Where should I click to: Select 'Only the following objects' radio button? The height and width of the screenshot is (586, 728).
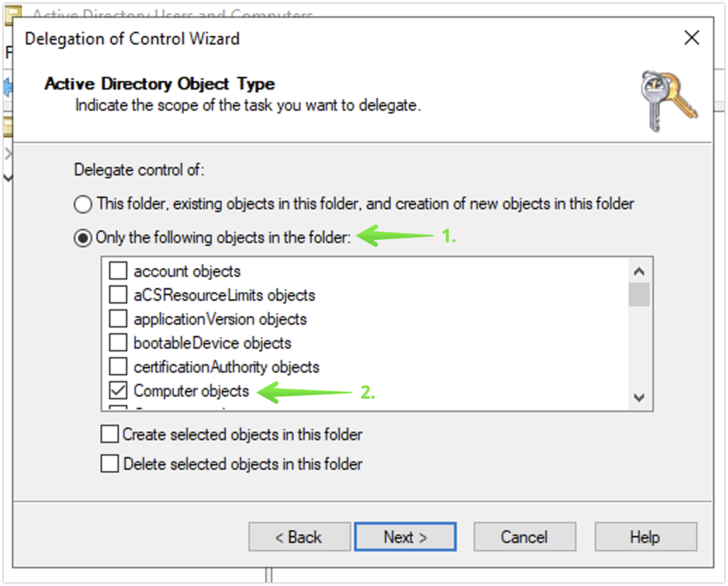tap(83, 238)
